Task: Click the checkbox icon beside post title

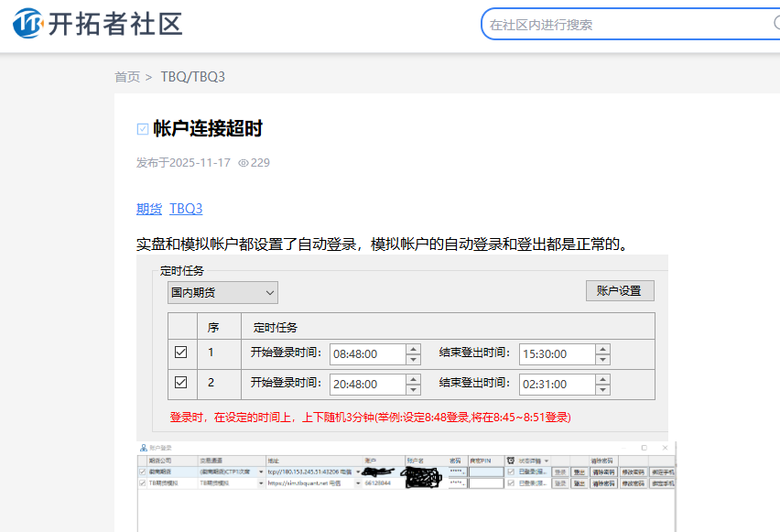Action: click(142, 129)
